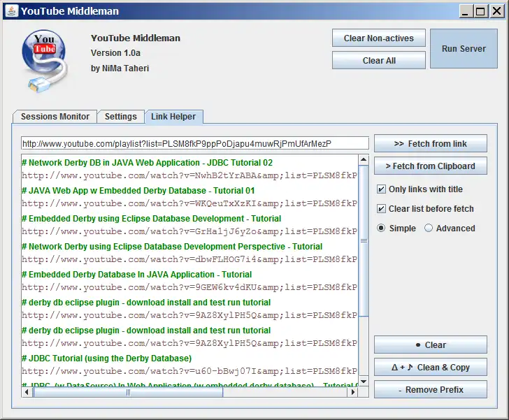This screenshot has width=509, height=420.
Task: Click URL containing watch?v=WKQeuTxXzKI
Action: tap(189, 203)
